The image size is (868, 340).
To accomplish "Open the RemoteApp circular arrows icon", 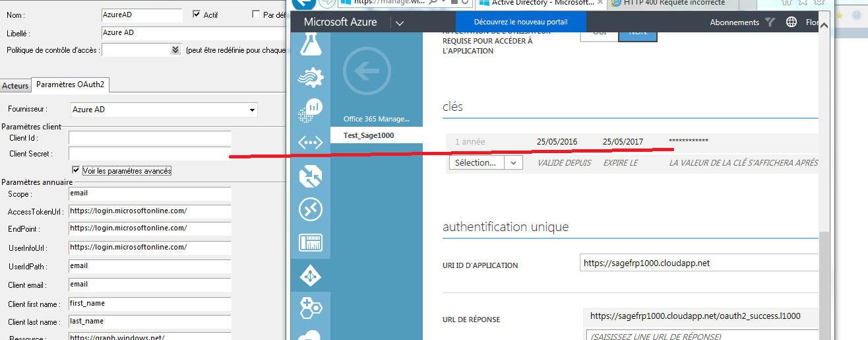I will (x=311, y=209).
